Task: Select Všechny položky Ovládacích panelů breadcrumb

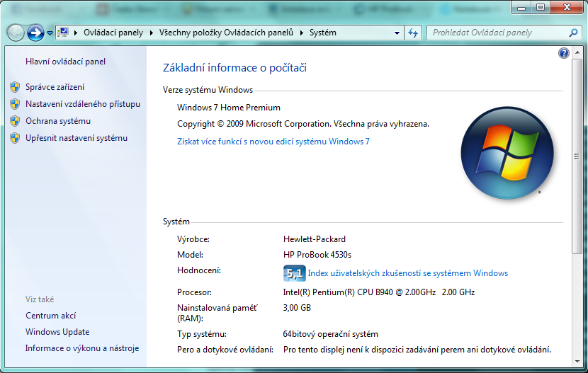Action: point(226,33)
